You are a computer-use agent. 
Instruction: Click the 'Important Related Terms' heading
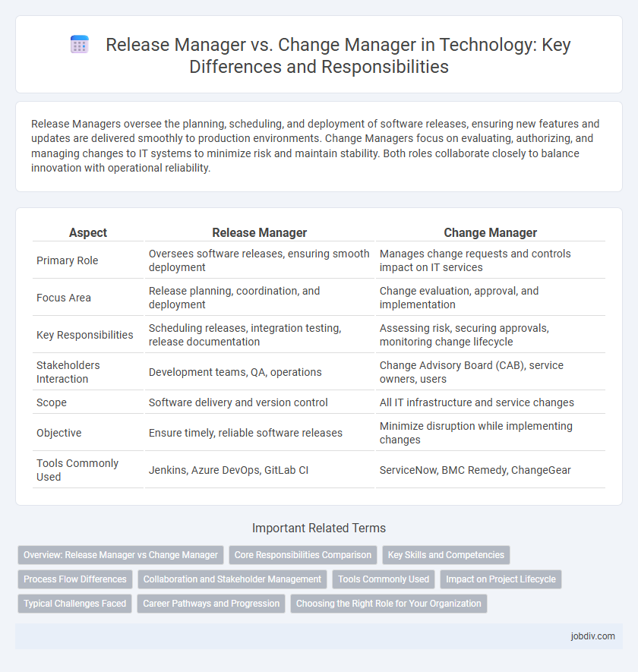[318, 528]
